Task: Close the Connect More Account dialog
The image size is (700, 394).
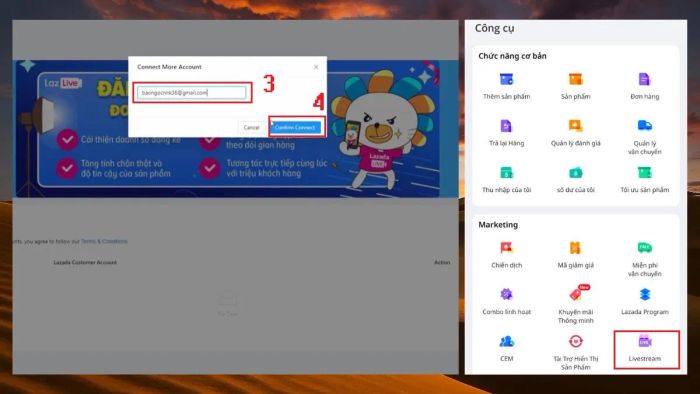Action: (x=316, y=67)
